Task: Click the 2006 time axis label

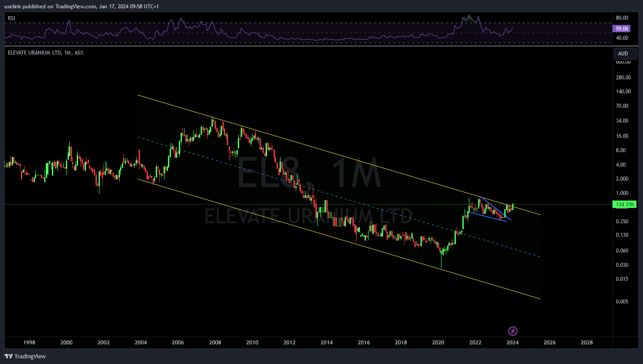Action: click(178, 343)
